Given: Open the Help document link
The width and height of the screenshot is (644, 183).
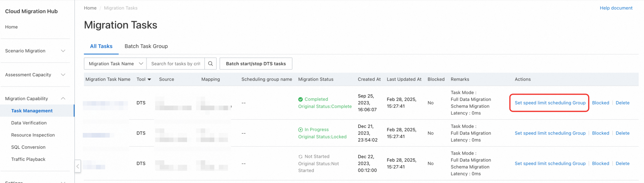Looking at the screenshot, I should coord(616,8).
